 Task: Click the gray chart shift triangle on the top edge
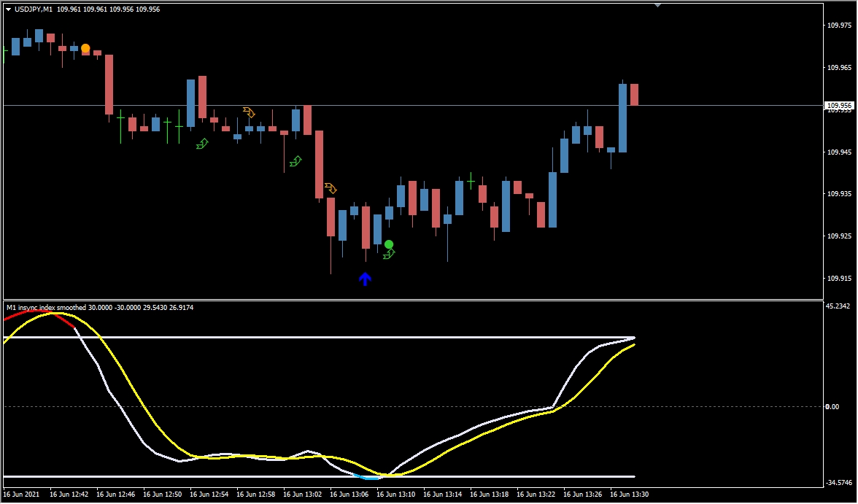coord(658,5)
